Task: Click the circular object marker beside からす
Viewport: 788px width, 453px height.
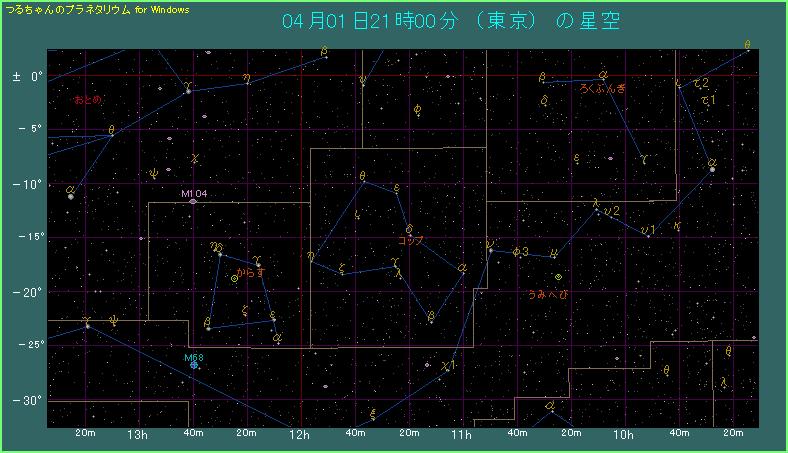Action: [x=234, y=279]
